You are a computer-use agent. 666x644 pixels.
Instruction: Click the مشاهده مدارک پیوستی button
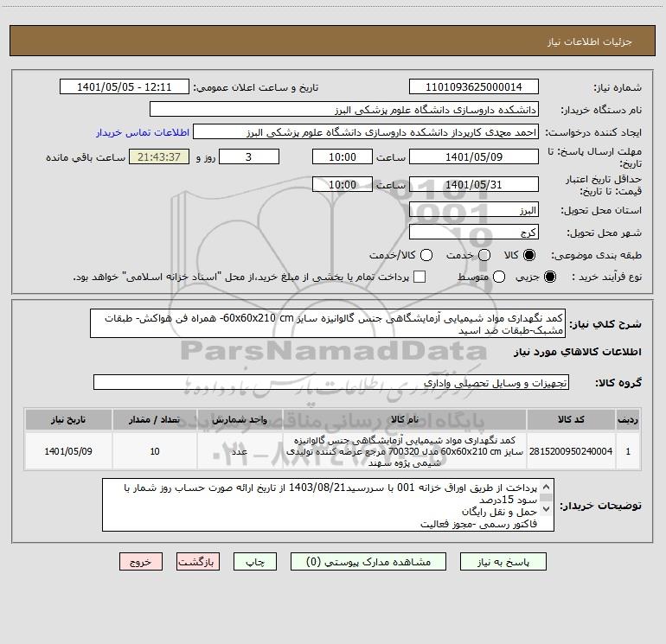[x=368, y=562]
